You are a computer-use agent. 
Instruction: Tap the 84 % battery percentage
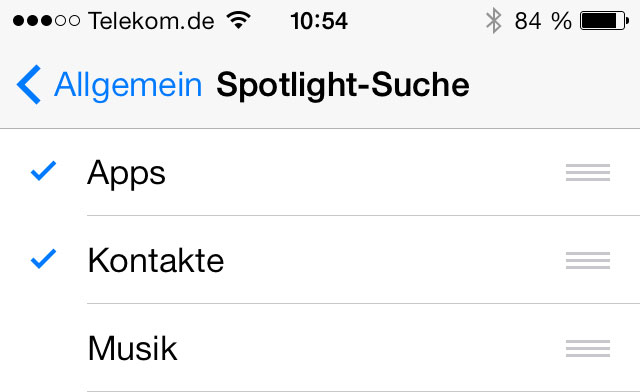pyautogui.click(x=543, y=21)
